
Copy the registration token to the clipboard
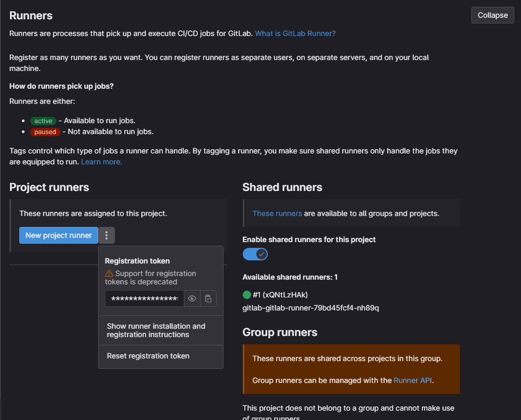208,298
